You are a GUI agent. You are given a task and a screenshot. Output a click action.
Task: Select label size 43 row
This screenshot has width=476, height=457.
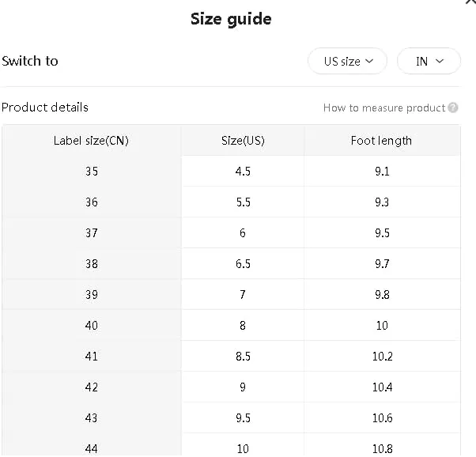click(x=91, y=418)
